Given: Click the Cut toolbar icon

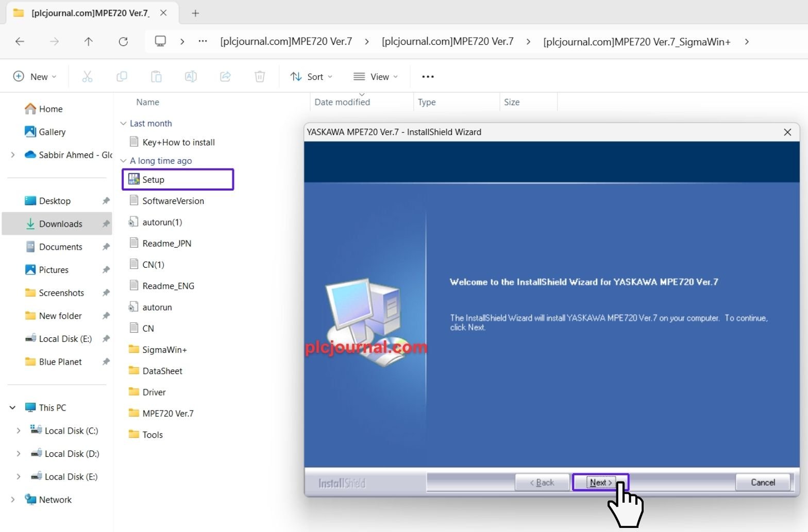Looking at the screenshot, I should [87, 77].
